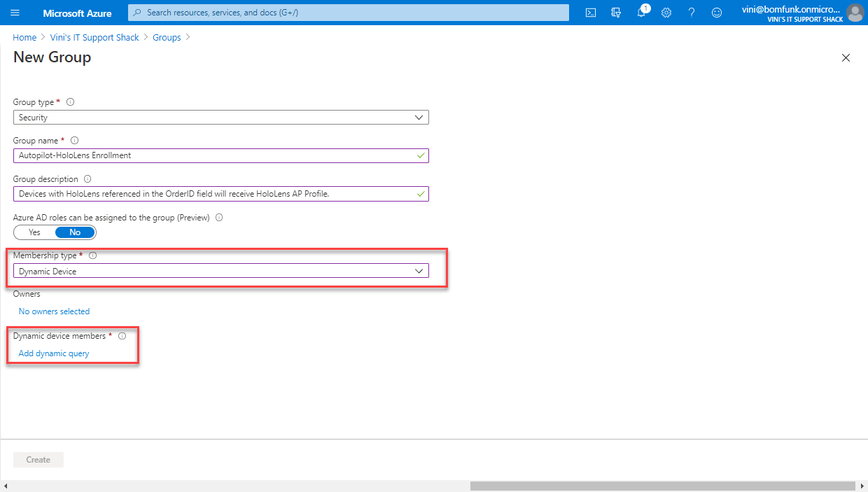The width and height of the screenshot is (868, 492).
Task: Set Azure AD roles toggle to Yes
Action: (34, 232)
